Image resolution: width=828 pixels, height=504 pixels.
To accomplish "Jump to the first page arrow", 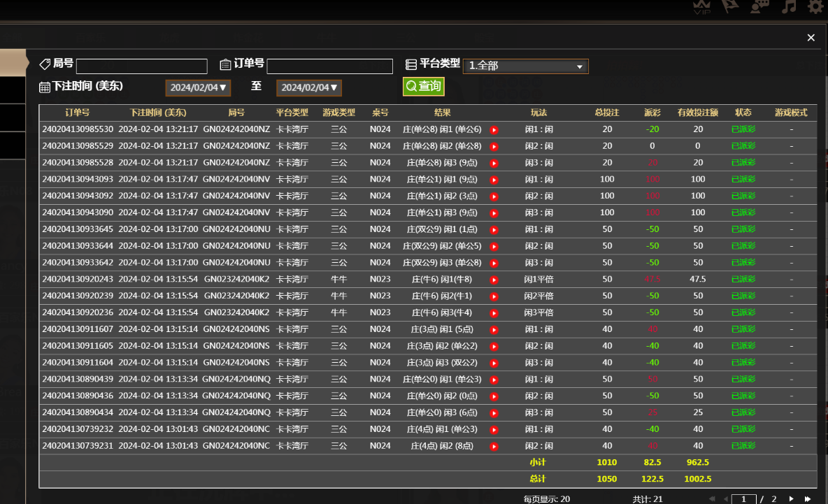I will [x=712, y=498].
